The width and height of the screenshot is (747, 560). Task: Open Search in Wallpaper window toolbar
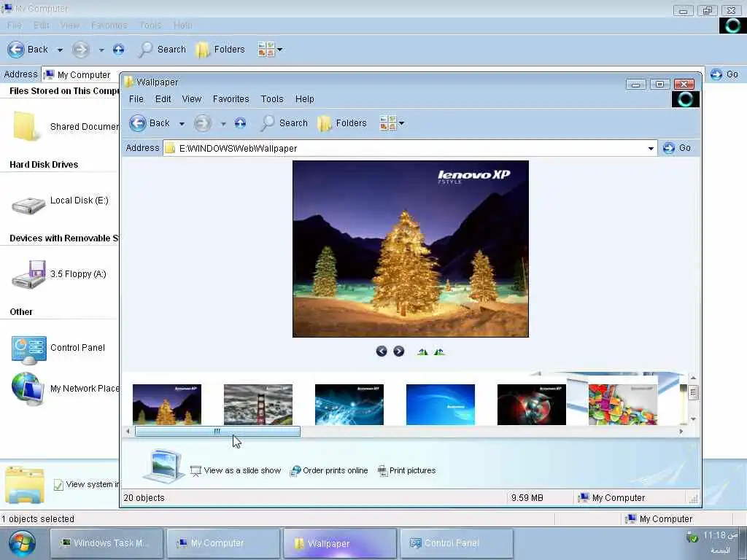tap(285, 122)
